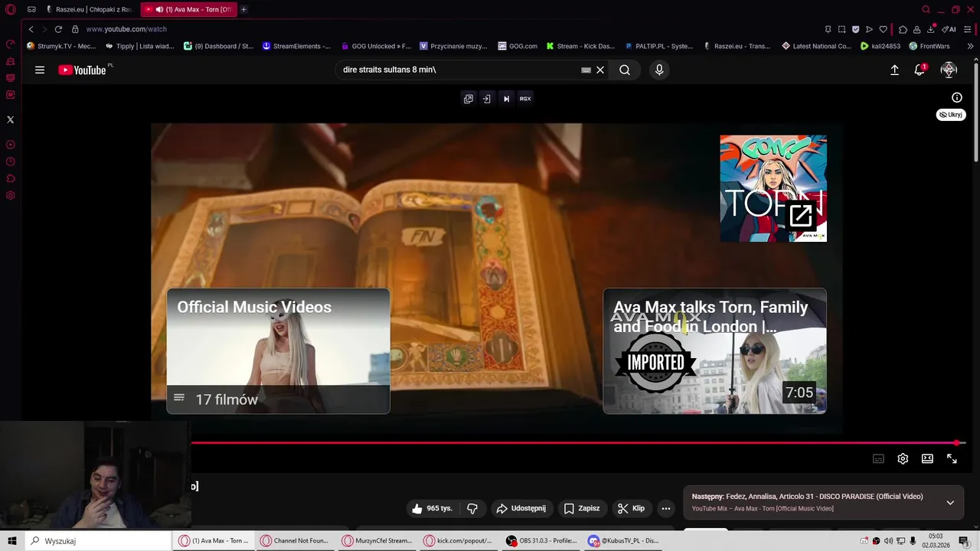Start voice search with the microphone
Viewport: 980px width, 551px height.
point(659,70)
